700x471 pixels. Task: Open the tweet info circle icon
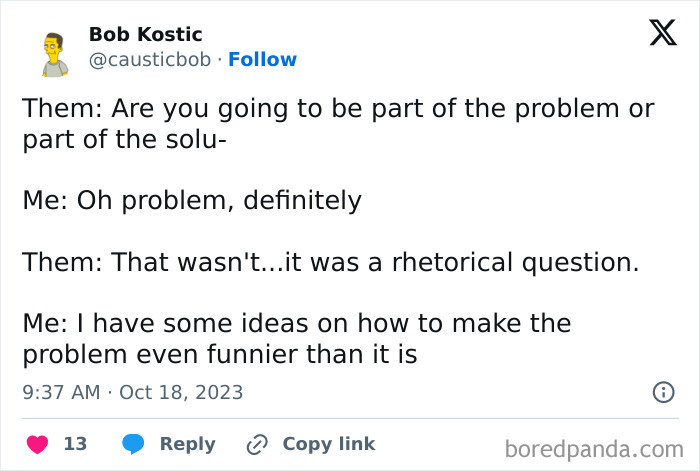662,392
